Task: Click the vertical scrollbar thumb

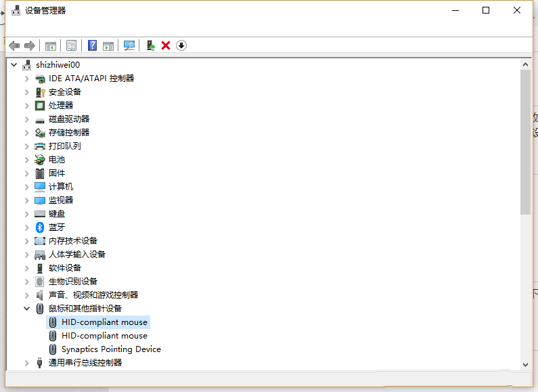Action: coord(525,142)
